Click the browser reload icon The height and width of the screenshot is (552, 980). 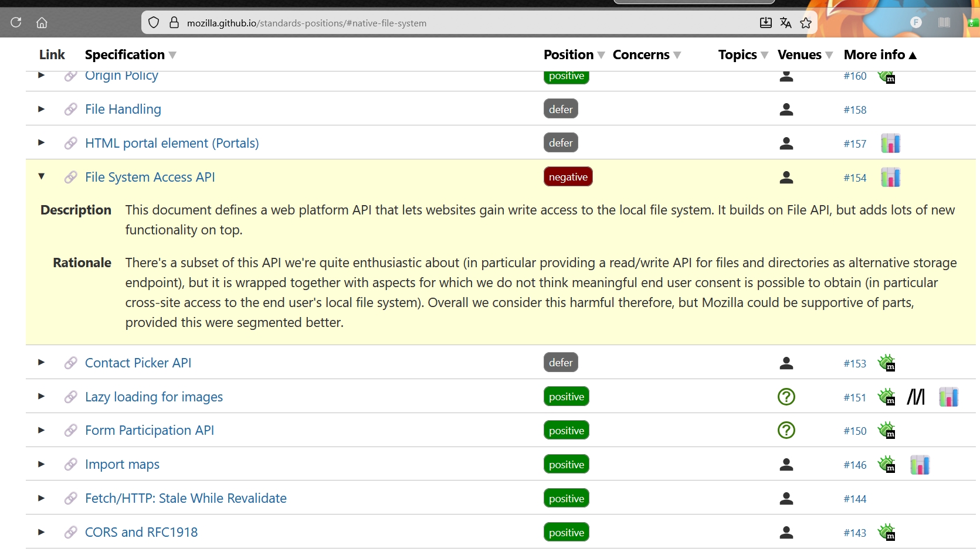(16, 22)
